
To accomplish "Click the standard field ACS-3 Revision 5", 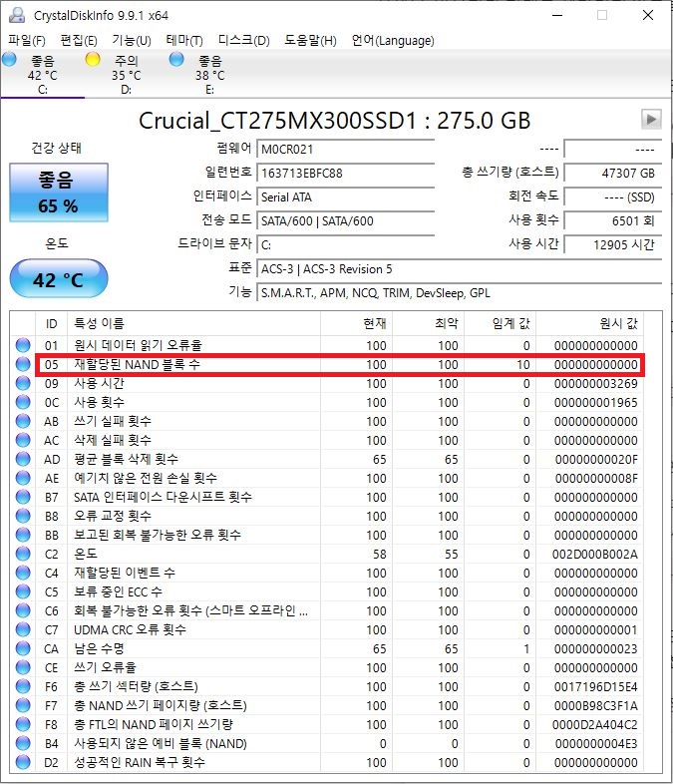I will [460, 269].
